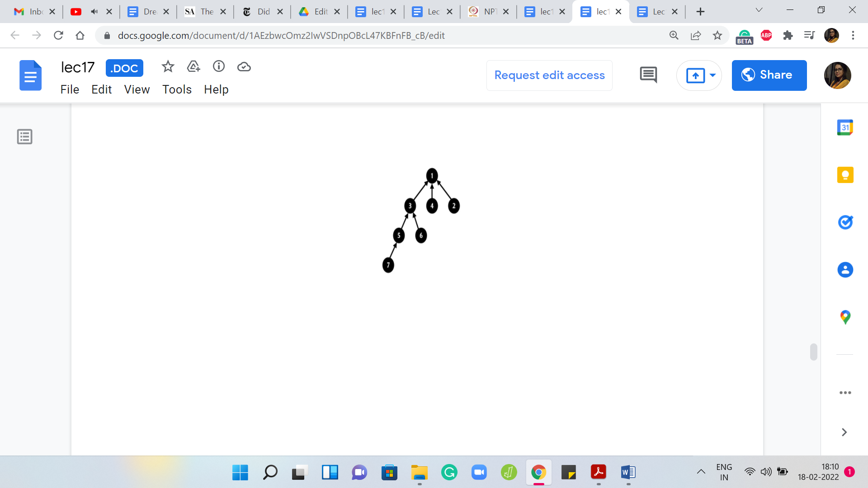Viewport: 868px width, 488px height.
Task: Click the document vertical scrollbar thumb
Action: point(813,352)
